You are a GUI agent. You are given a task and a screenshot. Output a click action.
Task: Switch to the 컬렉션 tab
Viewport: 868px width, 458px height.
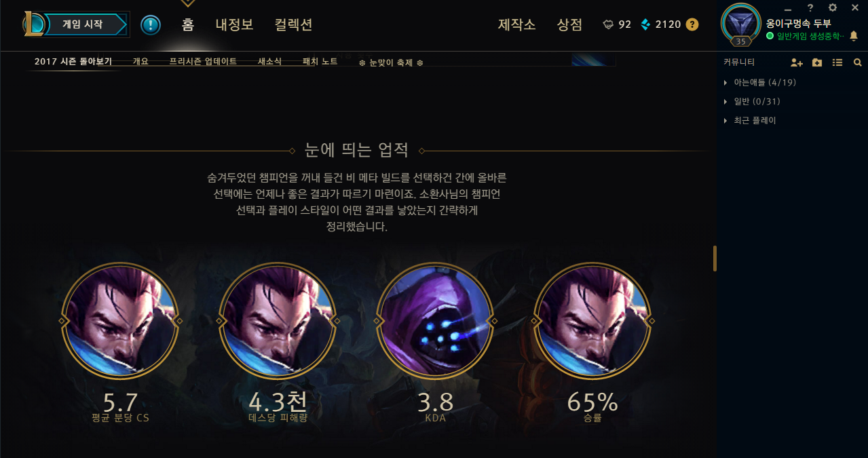293,24
